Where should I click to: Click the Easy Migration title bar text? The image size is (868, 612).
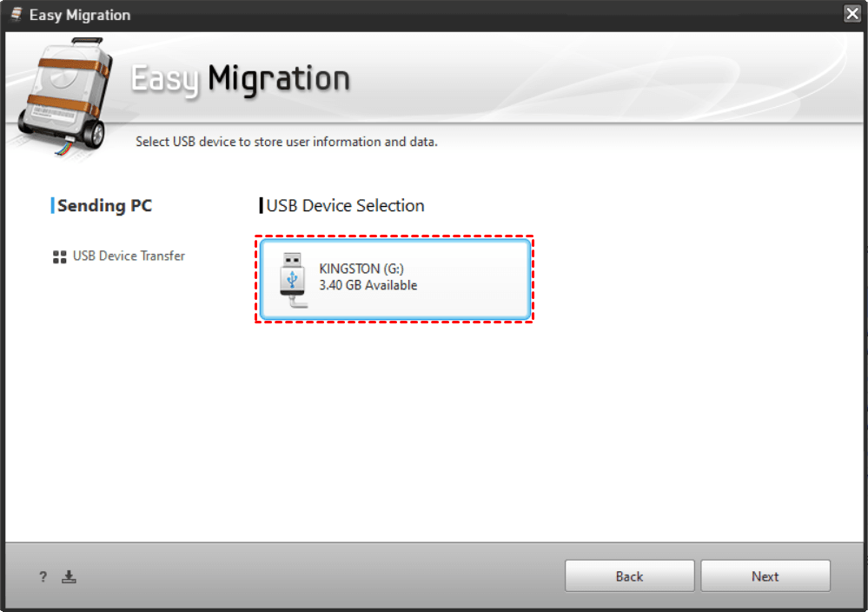pos(80,15)
